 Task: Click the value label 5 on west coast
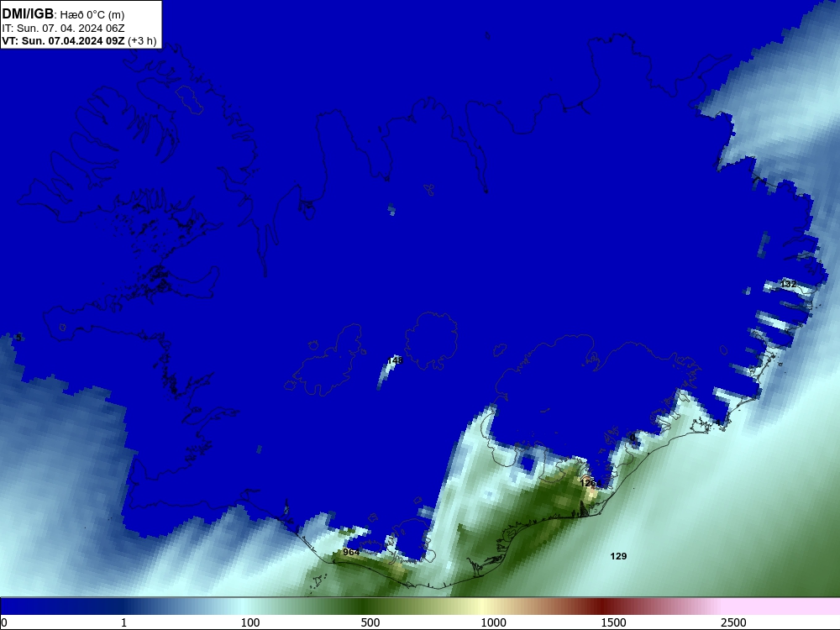point(18,338)
